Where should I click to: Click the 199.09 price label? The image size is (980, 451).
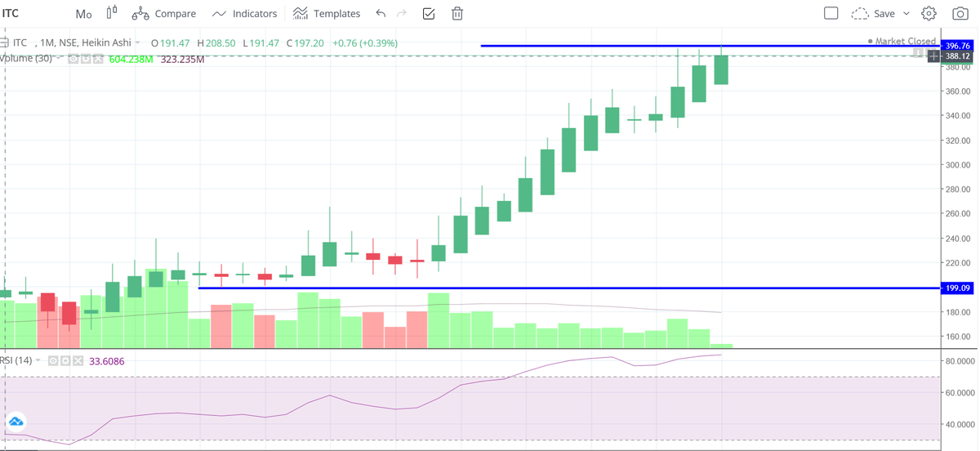[x=959, y=288]
